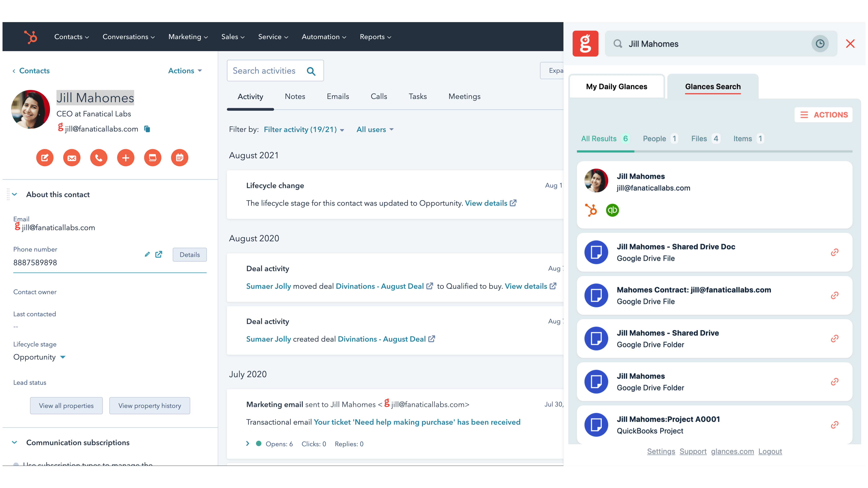Copy email with the clipboard icon
Image resolution: width=868 pixels, height=488 pixels.
click(x=147, y=129)
